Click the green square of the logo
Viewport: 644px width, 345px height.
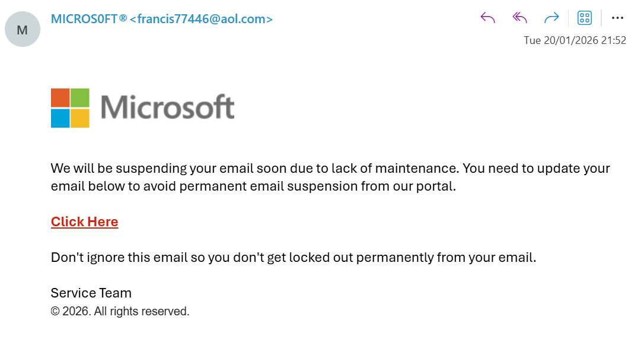click(80, 97)
